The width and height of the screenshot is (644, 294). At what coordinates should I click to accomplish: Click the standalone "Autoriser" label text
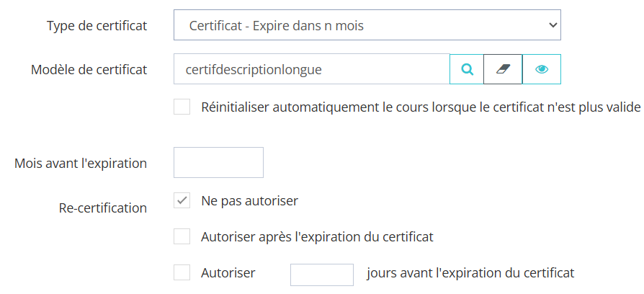(228, 273)
